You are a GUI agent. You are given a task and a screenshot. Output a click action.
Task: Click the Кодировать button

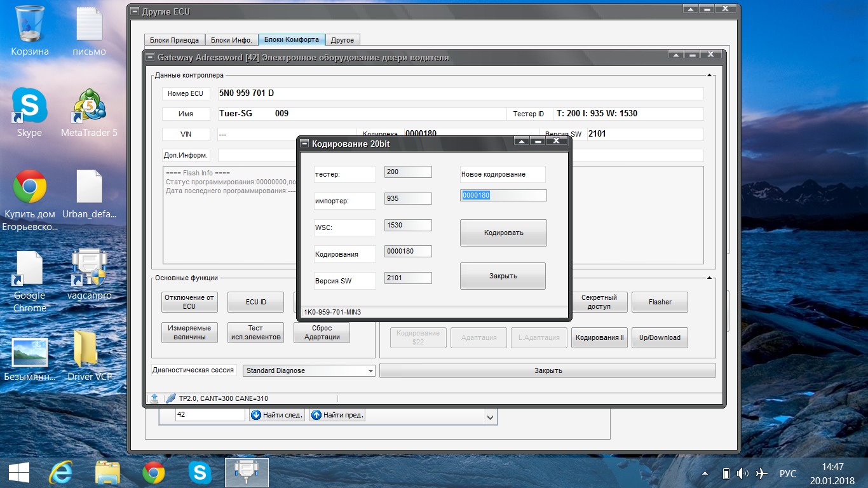click(503, 233)
